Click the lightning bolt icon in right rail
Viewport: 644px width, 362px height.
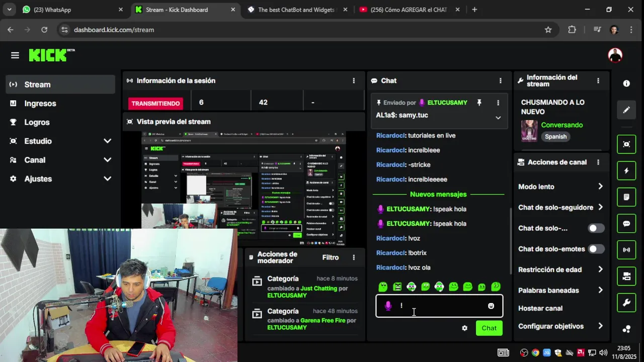click(x=626, y=170)
